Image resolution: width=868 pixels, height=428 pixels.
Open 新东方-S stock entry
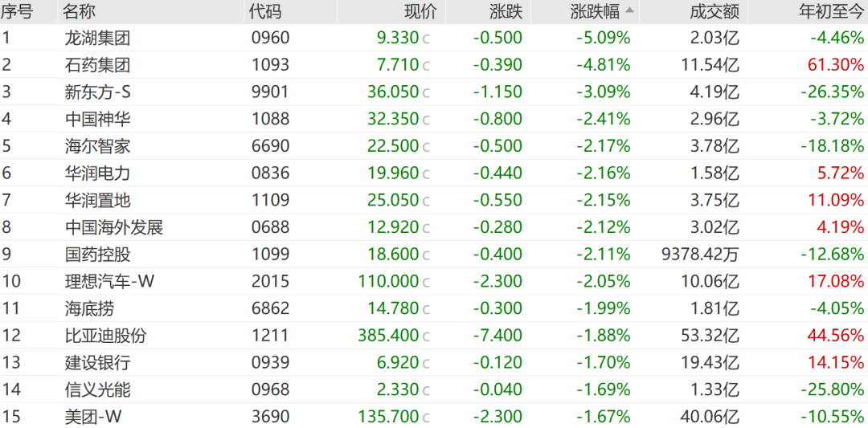point(434,92)
